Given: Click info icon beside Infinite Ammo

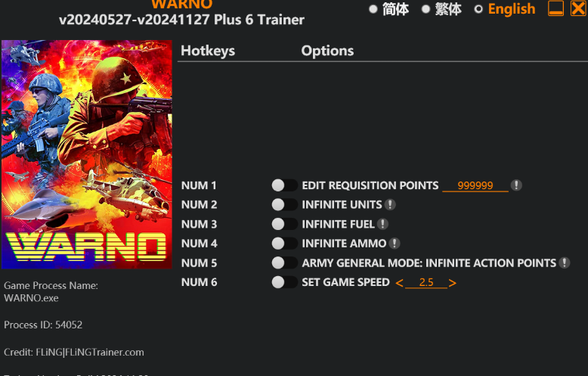Looking at the screenshot, I should pos(394,244).
